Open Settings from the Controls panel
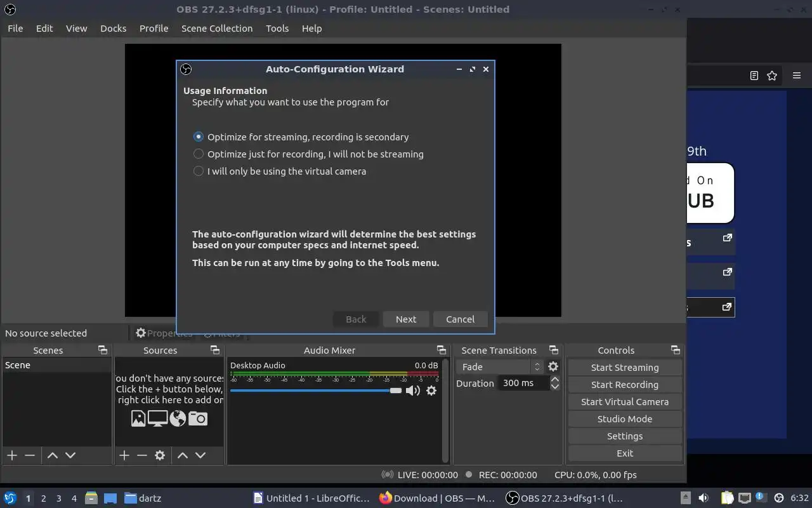 (625, 436)
